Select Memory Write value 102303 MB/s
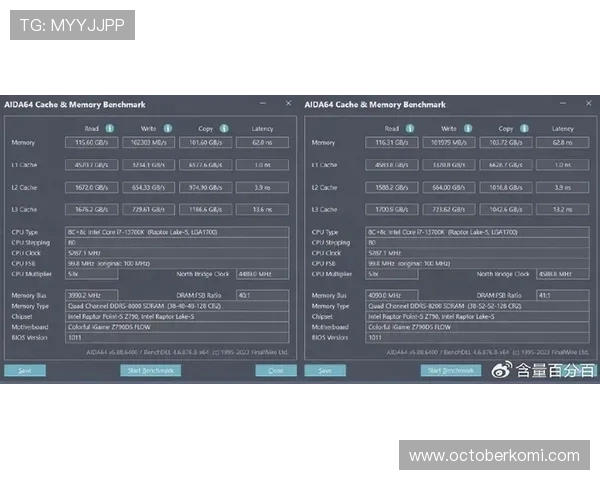 [x=148, y=143]
